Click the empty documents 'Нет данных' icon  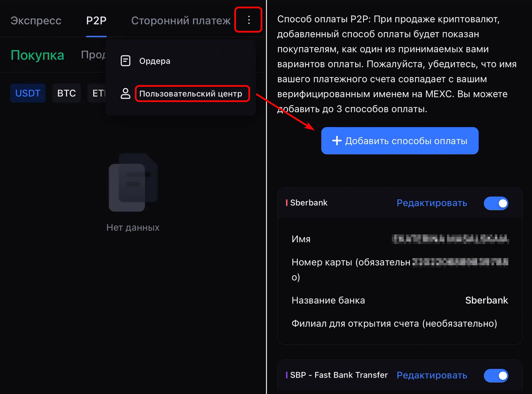click(133, 182)
